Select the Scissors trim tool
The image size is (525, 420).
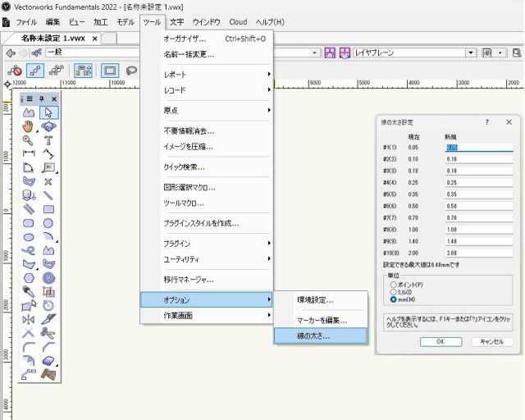[x=48, y=333]
